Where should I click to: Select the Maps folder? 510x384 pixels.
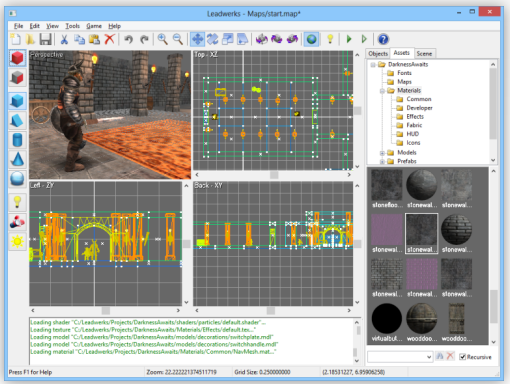click(x=404, y=82)
